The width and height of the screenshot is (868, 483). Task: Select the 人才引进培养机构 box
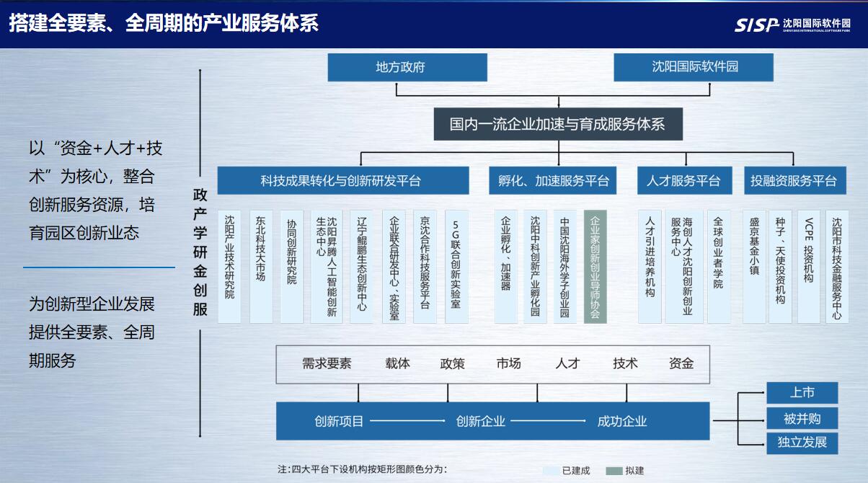tap(651, 267)
